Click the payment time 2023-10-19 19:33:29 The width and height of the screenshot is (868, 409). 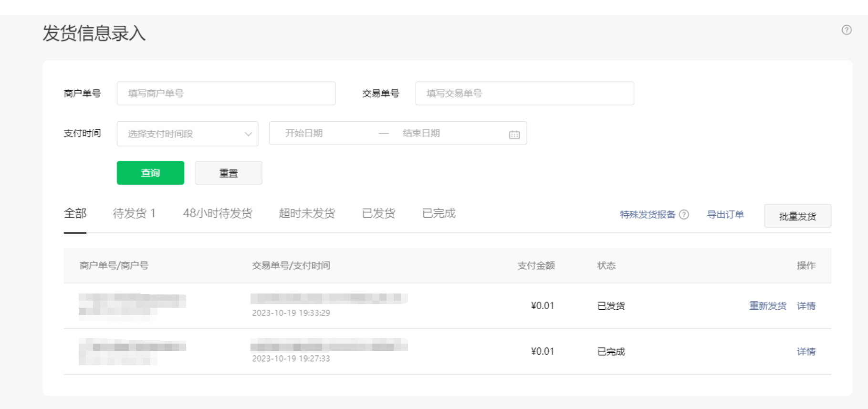291,313
